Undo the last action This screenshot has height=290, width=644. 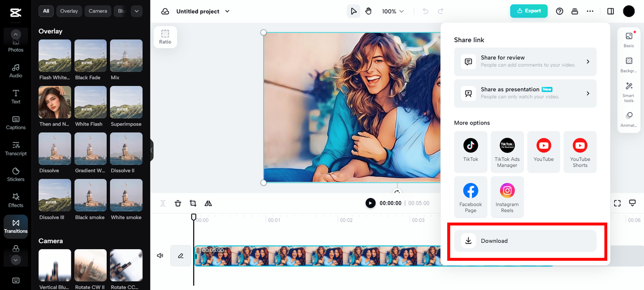tap(426, 11)
